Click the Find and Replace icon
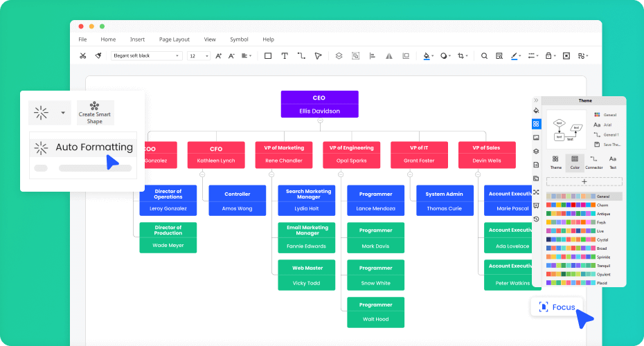Image resolution: width=644 pixels, height=346 pixels. [x=499, y=56]
